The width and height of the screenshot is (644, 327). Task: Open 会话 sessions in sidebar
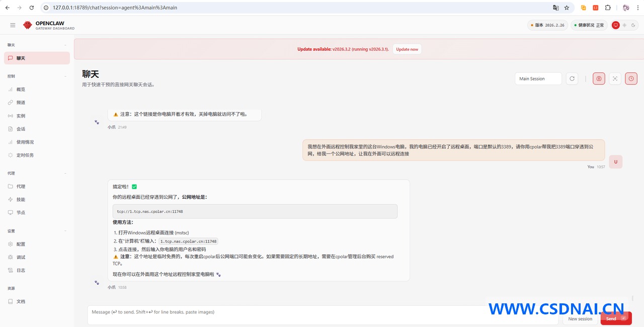tap(37, 129)
